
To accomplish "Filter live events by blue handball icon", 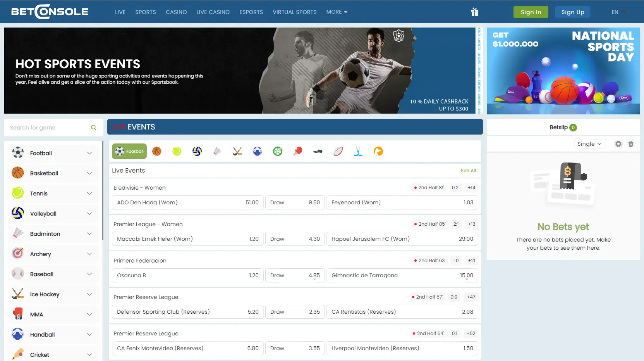I will click(258, 151).
